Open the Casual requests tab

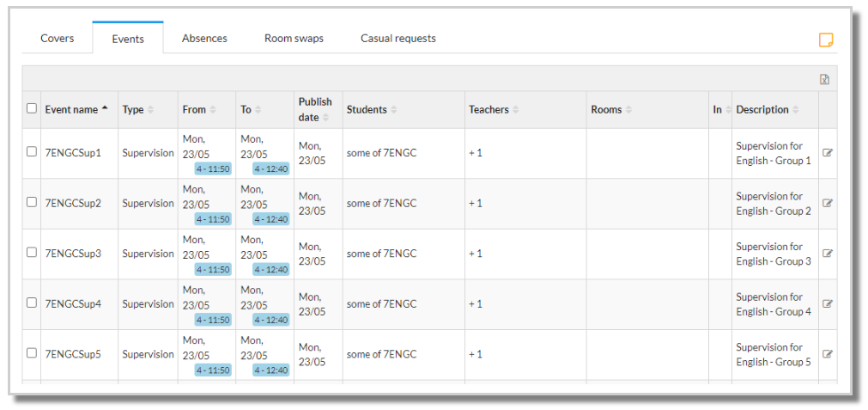coord(398,38)
